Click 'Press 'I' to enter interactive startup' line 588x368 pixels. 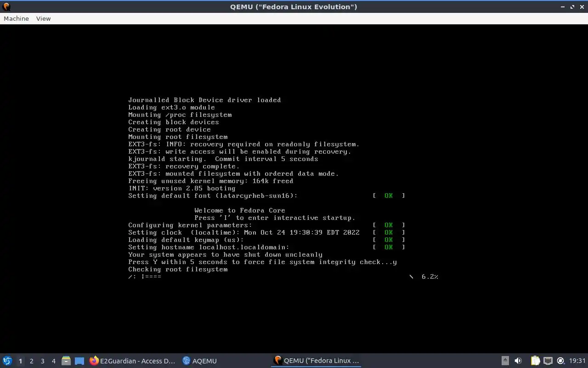tap(275, 218)
